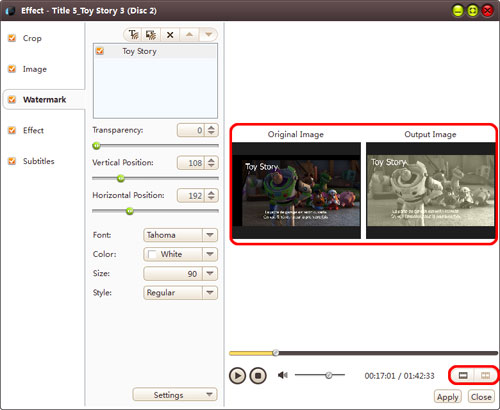Viewport: 500px width, 410px height.
Task: Click the Close button
Action: pos(481,397)
